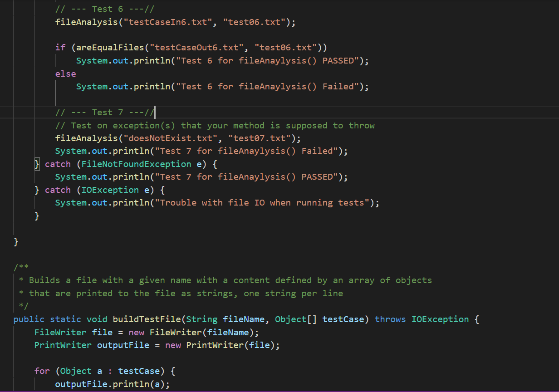Click FileNotFoundException in the catch clause
Image resolution: width=559 pixels, height=392 pixels.
coord(136,164)
